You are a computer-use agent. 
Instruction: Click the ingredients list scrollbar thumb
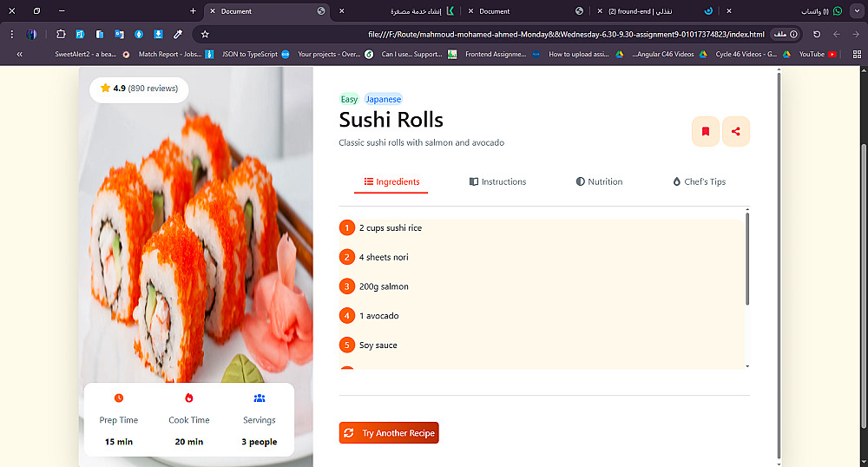point(747,259)
